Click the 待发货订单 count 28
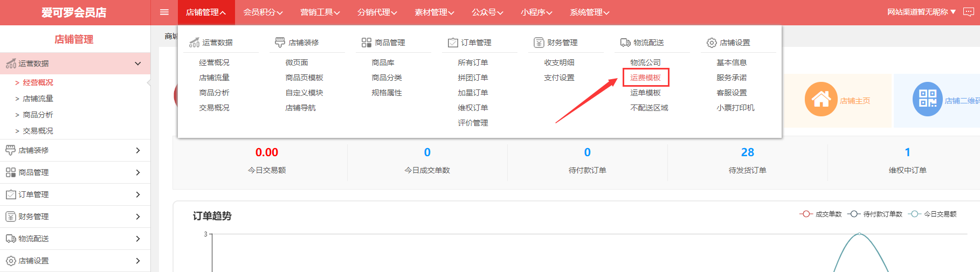The image size is (980, 272). pyautogui.click(x=747, y=152)
